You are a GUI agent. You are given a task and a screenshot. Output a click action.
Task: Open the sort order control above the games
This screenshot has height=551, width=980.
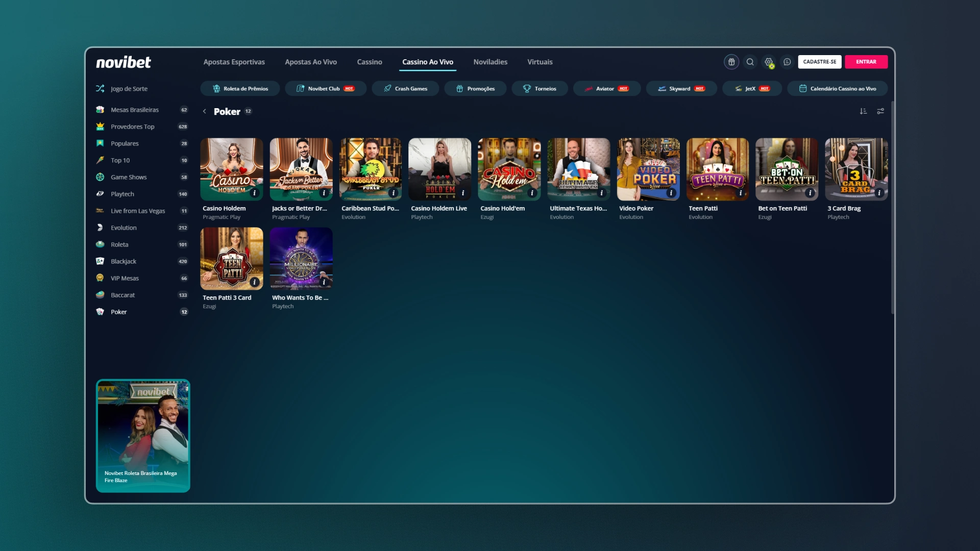pyautogui.click(x=863, y=111)
